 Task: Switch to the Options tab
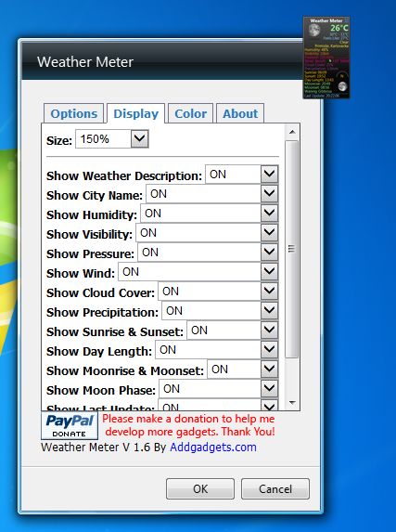click(73, 113)
